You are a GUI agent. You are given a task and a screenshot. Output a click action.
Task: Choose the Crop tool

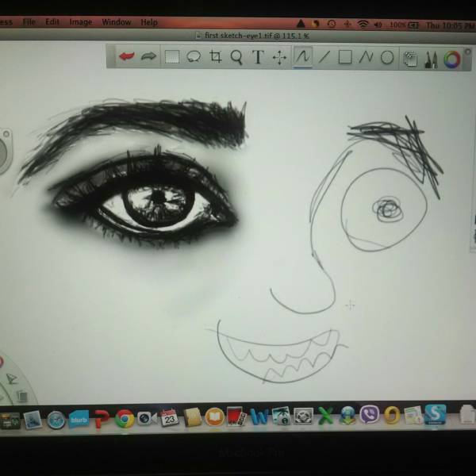[x=215, y=56]
